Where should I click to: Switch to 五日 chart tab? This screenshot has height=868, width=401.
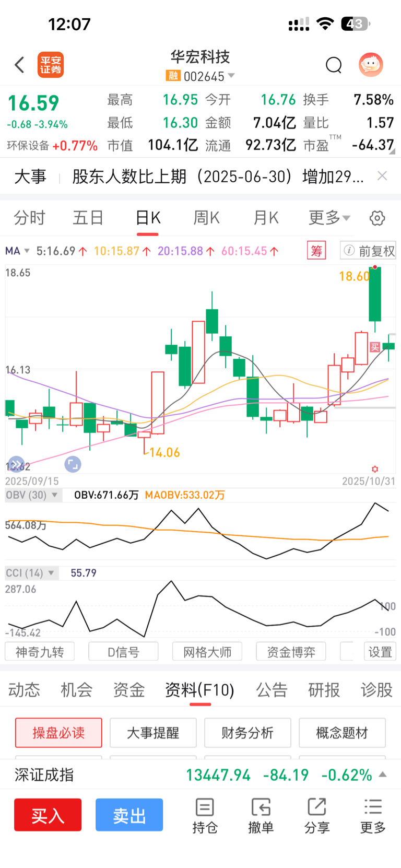(x=88, y=217)
